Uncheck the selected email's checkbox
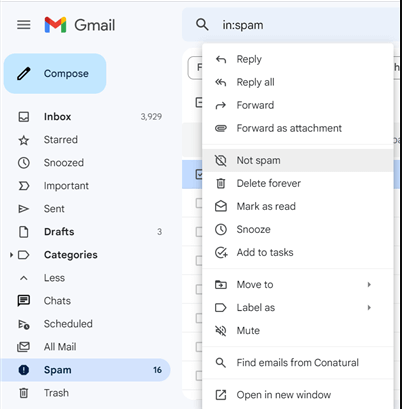 [199, 174]
